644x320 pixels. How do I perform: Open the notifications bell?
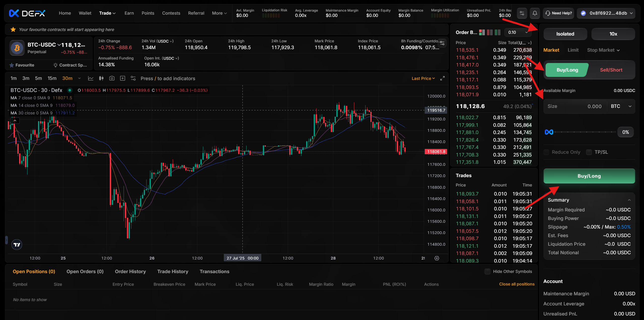(x=535, y=13)
